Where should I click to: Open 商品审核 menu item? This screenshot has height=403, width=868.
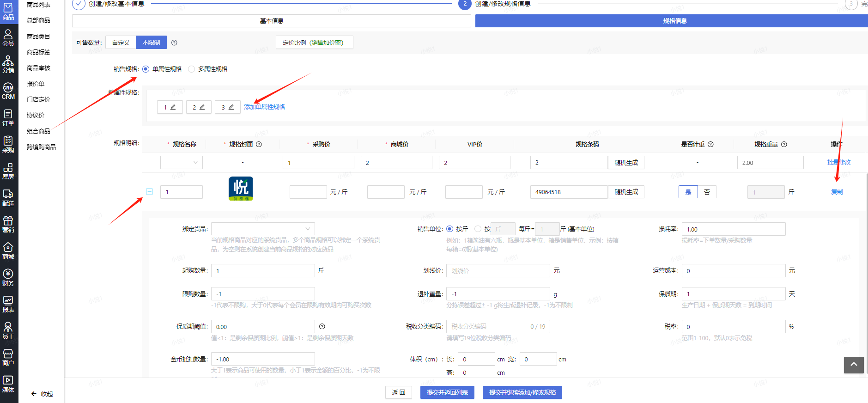click(x=38, y=68)
